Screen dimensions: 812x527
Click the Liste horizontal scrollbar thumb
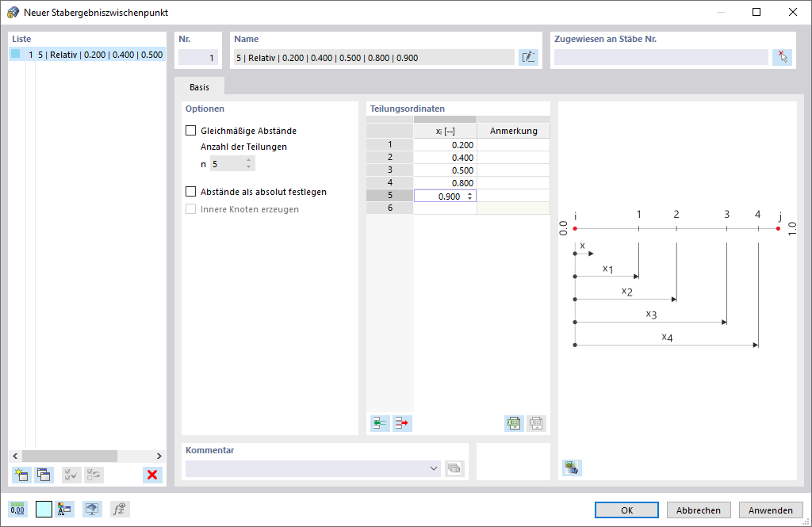click(70, 456)
